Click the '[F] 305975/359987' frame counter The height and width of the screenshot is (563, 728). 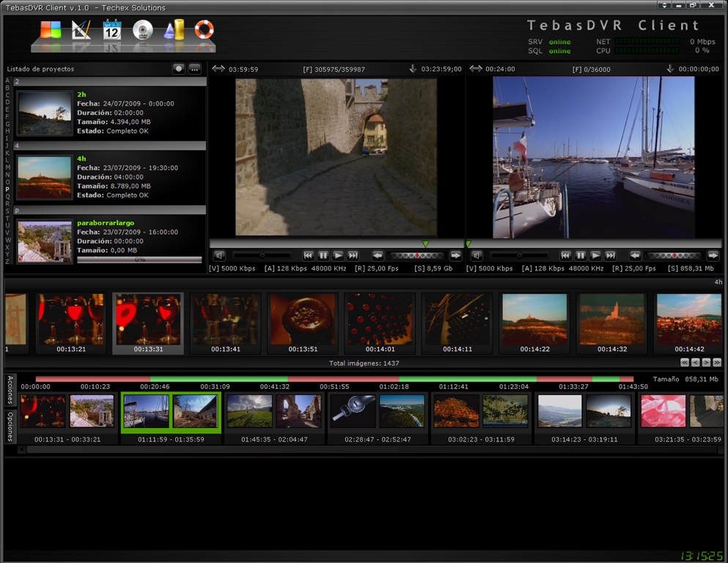334,69
